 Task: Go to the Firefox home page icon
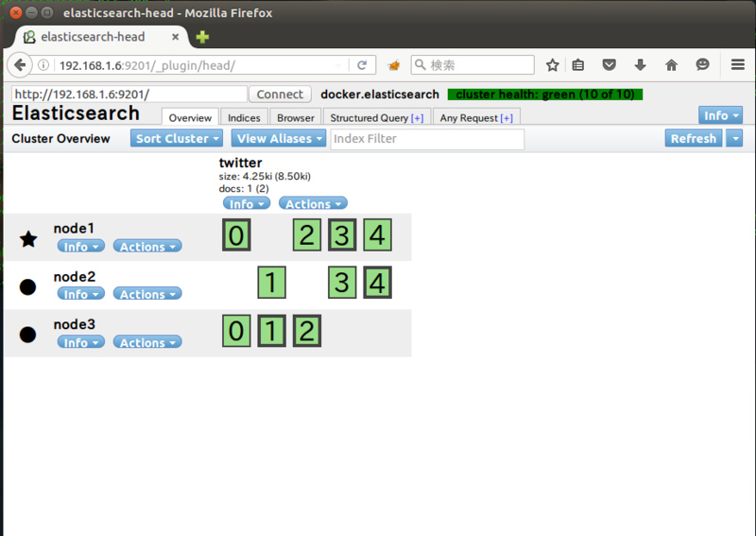pos(671,64)
